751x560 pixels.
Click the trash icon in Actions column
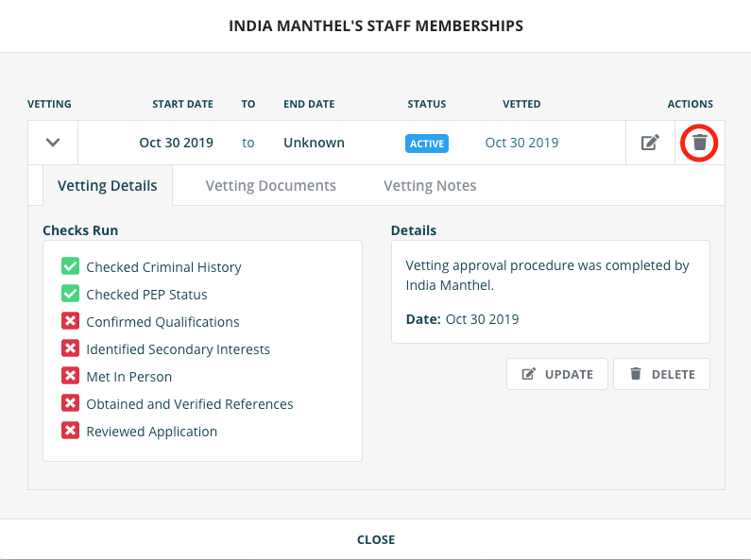699,143
